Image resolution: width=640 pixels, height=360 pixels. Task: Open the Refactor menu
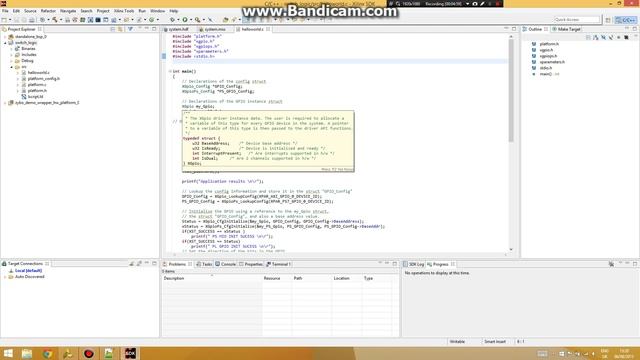pyautogui.click(x=48, y=11)
